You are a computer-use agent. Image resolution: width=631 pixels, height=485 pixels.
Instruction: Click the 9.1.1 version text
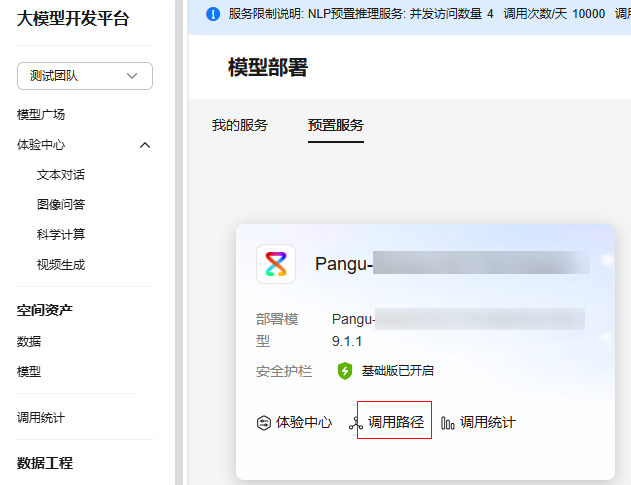347,342
